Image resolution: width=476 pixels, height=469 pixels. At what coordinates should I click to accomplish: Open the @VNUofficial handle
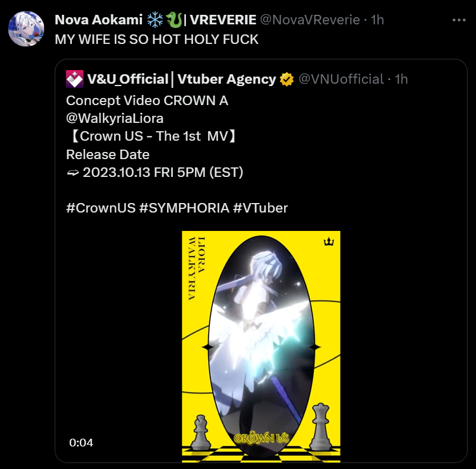[341, 79]
